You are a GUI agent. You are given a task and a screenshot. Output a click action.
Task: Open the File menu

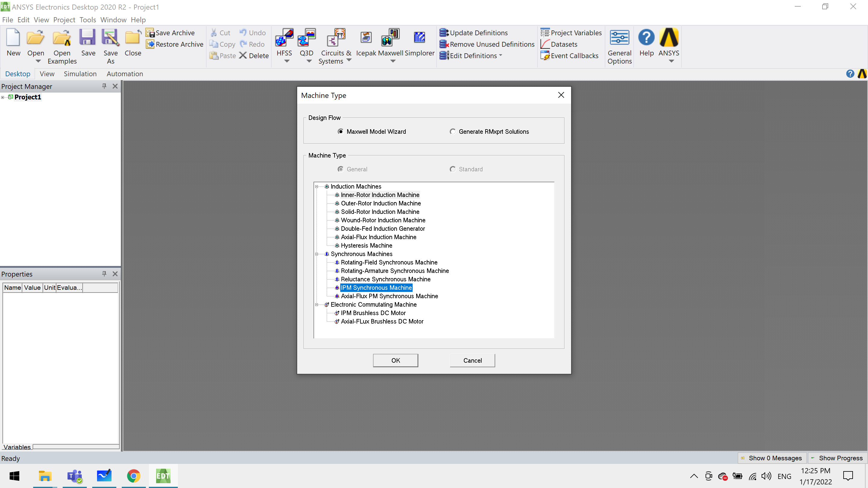(8, 20)
